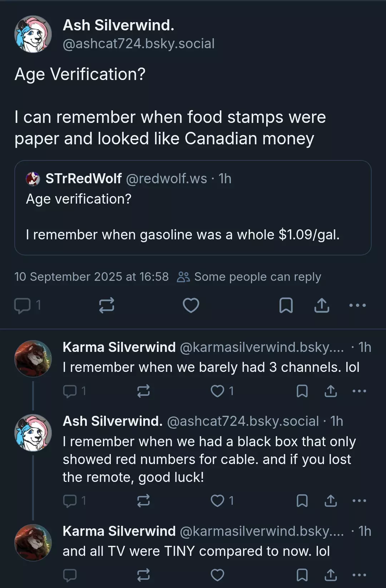
Task: Open Karma Silverwind's profile name on first reply
Action: (x=119, y=347)
